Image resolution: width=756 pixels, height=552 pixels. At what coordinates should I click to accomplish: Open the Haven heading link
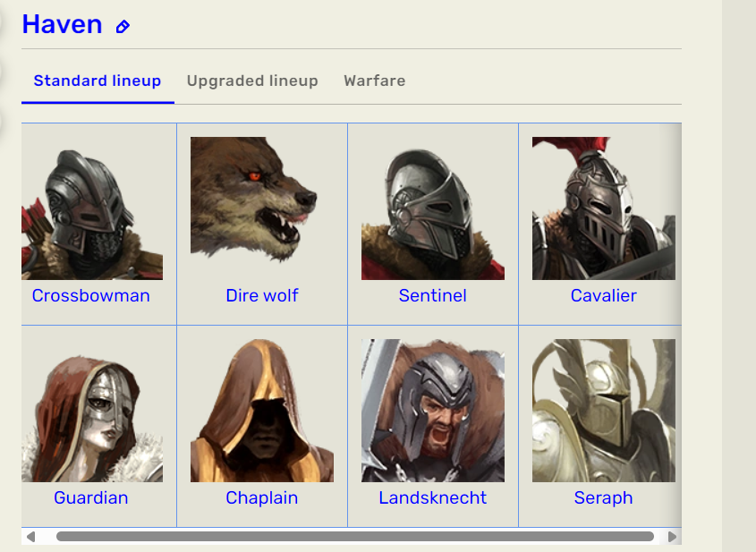point(63,24)
